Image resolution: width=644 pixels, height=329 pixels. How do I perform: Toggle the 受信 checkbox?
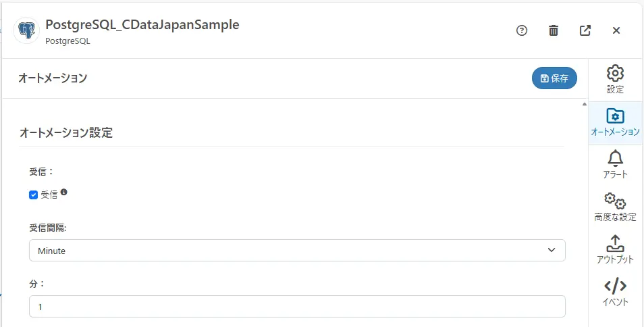click(33, 195)
